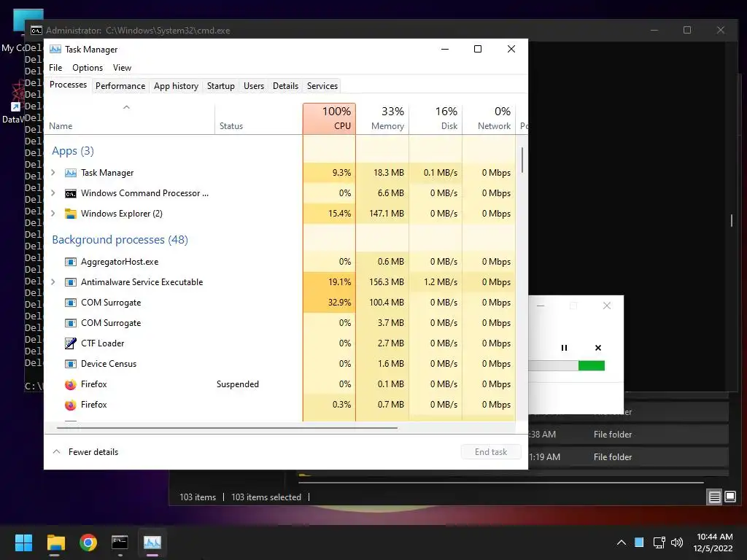Select the Processes tab

point(68,85)
